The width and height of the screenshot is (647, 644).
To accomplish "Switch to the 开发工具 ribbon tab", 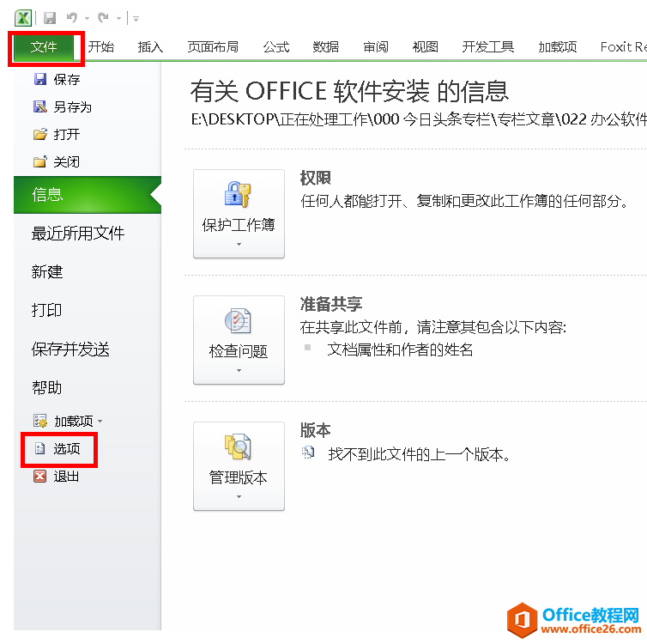I will [487, 47].
